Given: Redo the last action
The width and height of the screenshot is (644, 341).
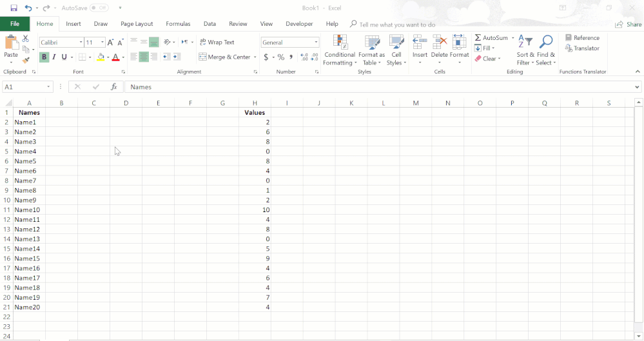Looking at the screenshot, I should coord(46,8).
